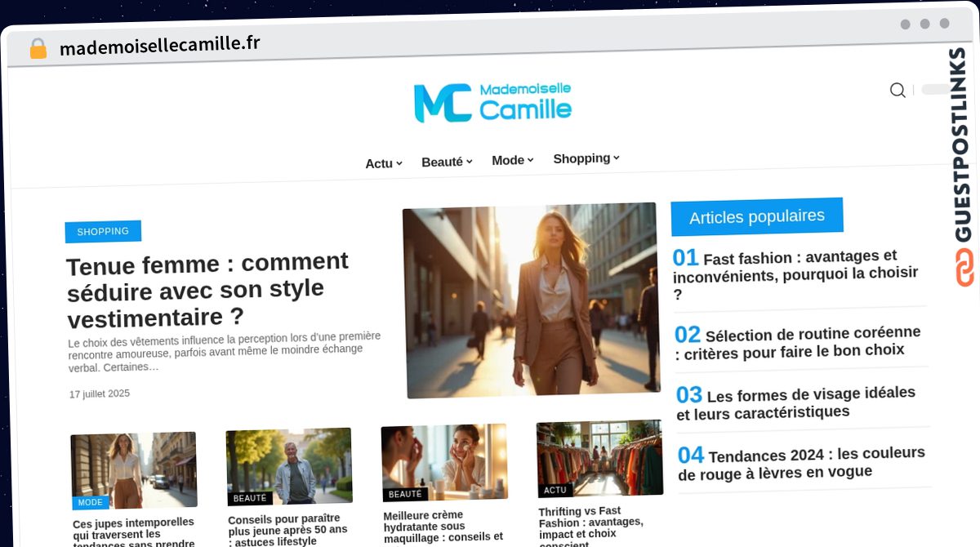Open Sélection de routine coréenne article
This screenshot has height=547, width=980.
click(797, 342)
